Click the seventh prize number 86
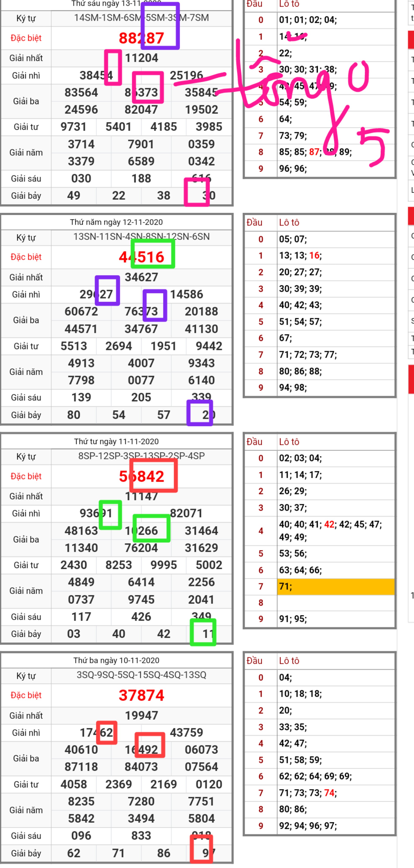The width and height of the screenshot is (414, 868). click(164, 853)
